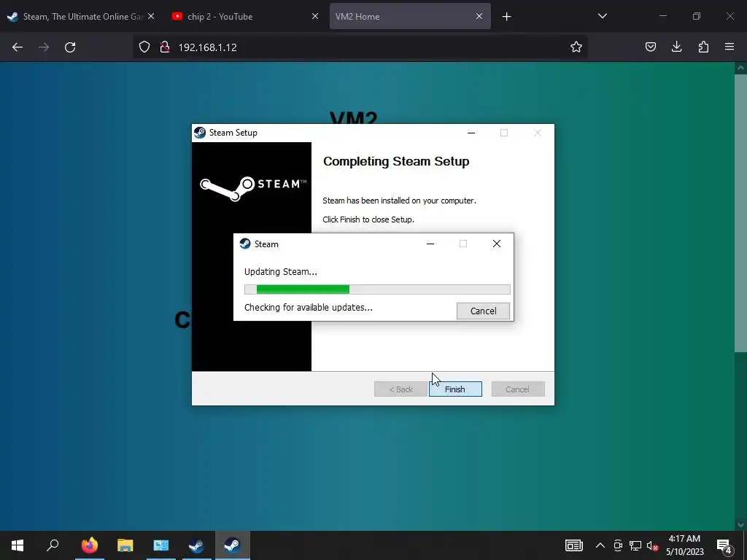Close the Steam store tab
Viewport: 747px width, 560px height.
point(151,16)
